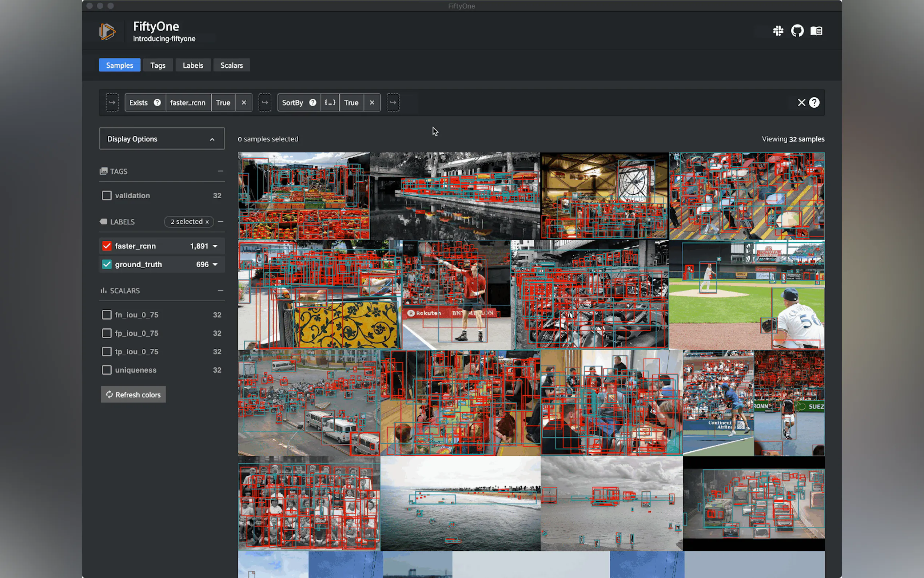Remove the Exists view stage
The image size is (924, 578).
click(244, 102)
